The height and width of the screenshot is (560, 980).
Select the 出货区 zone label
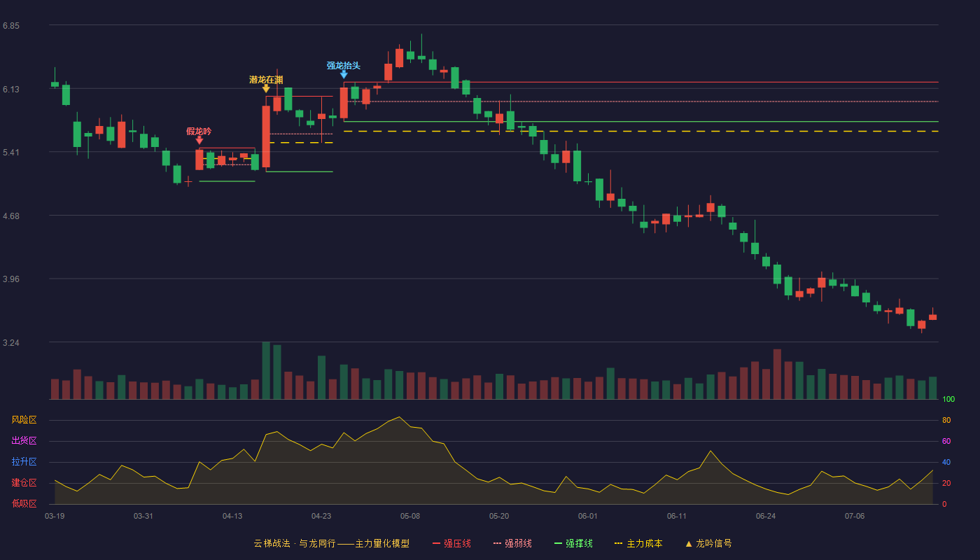point(24,441)
